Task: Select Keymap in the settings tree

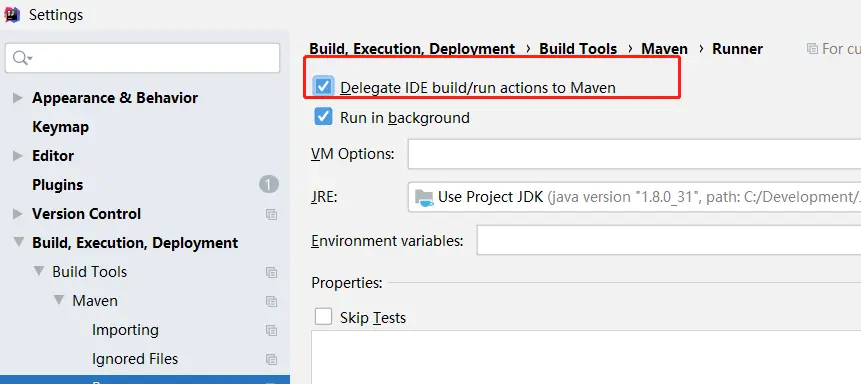Action: [60, 127]
